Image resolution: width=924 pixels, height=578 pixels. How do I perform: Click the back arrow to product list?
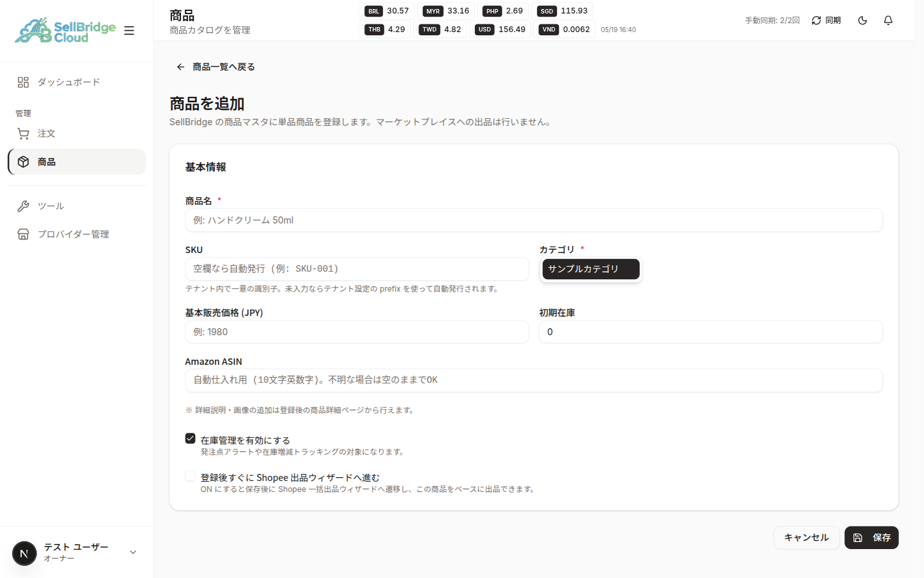point(180,67)
